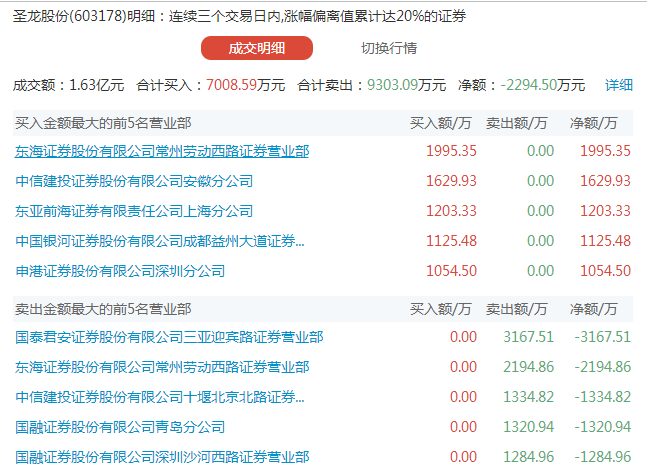Select net amount -1284.96 value

pyautogui.click(x=602, y=457)
